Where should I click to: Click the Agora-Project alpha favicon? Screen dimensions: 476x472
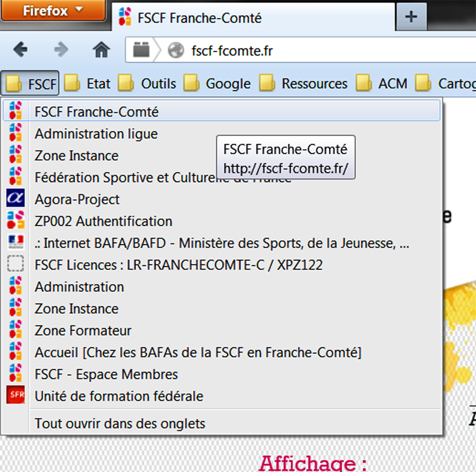[x=16, y=198]
